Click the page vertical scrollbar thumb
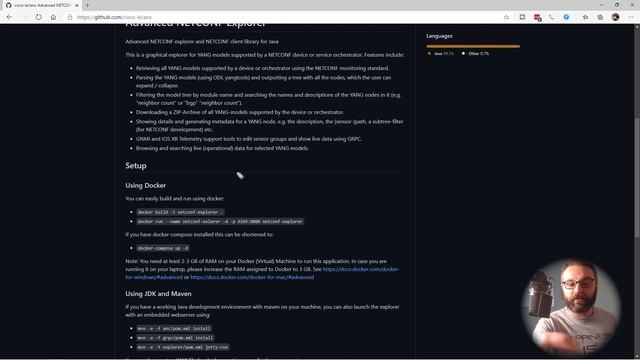Image resolution: width=640 pixels, height=360 pixels. tap(637, 177)
